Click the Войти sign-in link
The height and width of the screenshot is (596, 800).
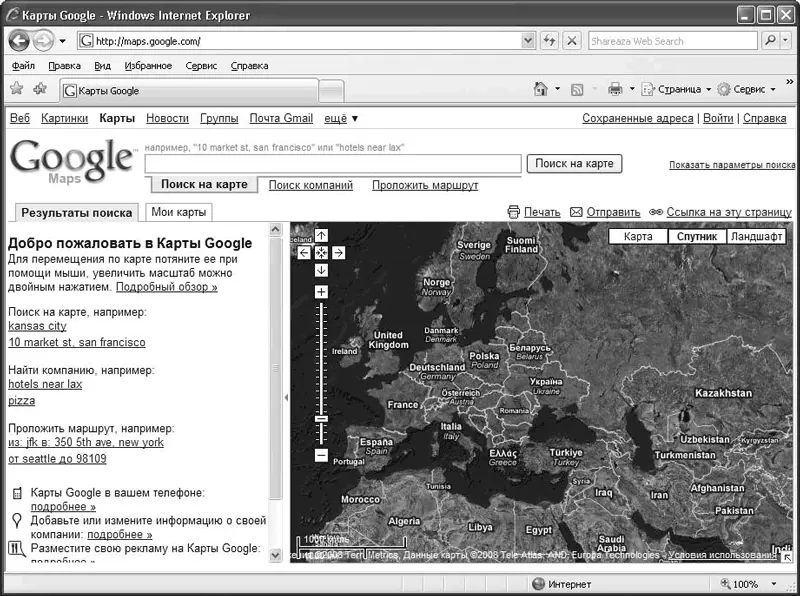718,118
